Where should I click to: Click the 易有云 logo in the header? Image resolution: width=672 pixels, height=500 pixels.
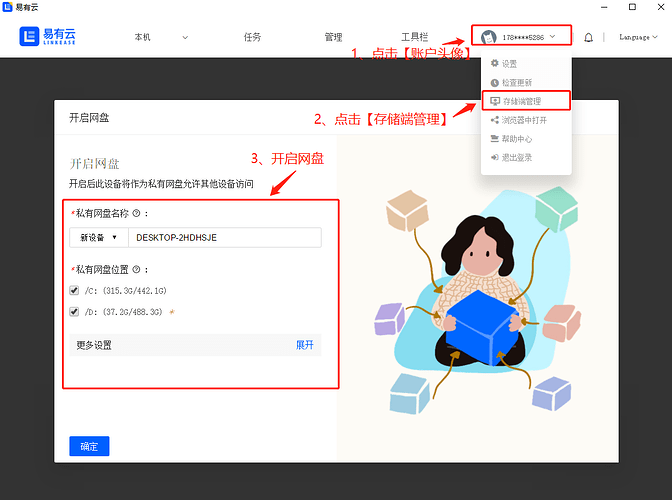click(47, 37)
